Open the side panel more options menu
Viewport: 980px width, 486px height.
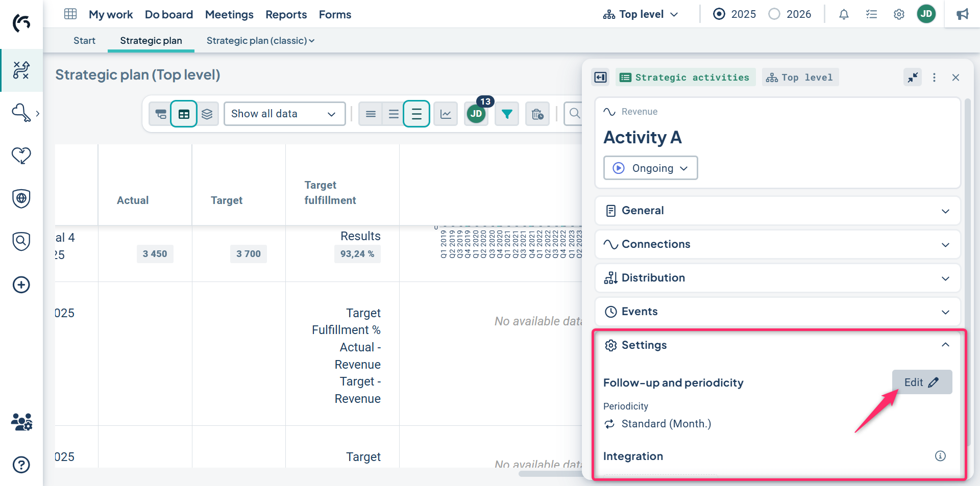click(934, 78)
